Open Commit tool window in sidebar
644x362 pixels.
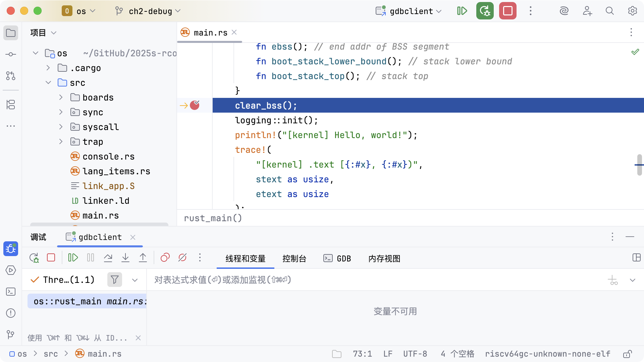11,54
